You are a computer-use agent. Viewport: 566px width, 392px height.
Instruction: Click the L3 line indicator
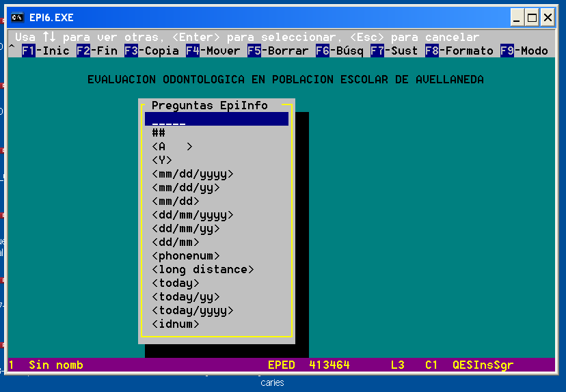(x=397, y=365)
